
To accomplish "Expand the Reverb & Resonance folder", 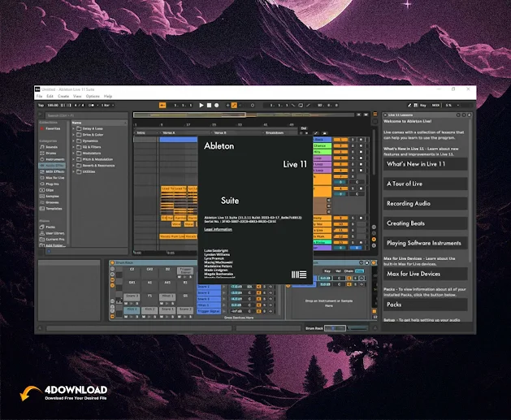I will (x=74, y=166).
